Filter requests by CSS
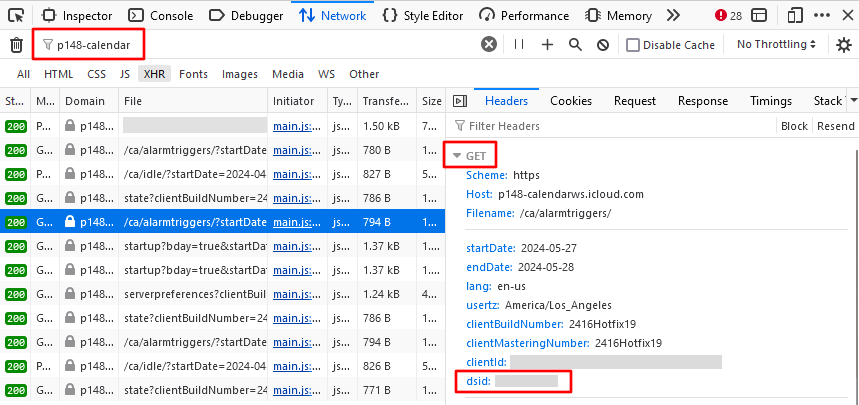 pyautogui.click(x=96, y=74)
